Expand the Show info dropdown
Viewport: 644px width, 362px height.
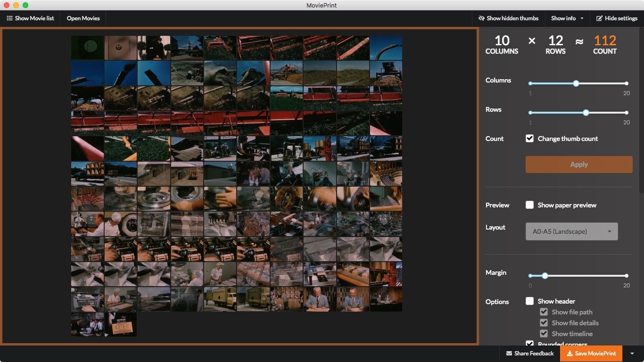(x=582, y=18)
